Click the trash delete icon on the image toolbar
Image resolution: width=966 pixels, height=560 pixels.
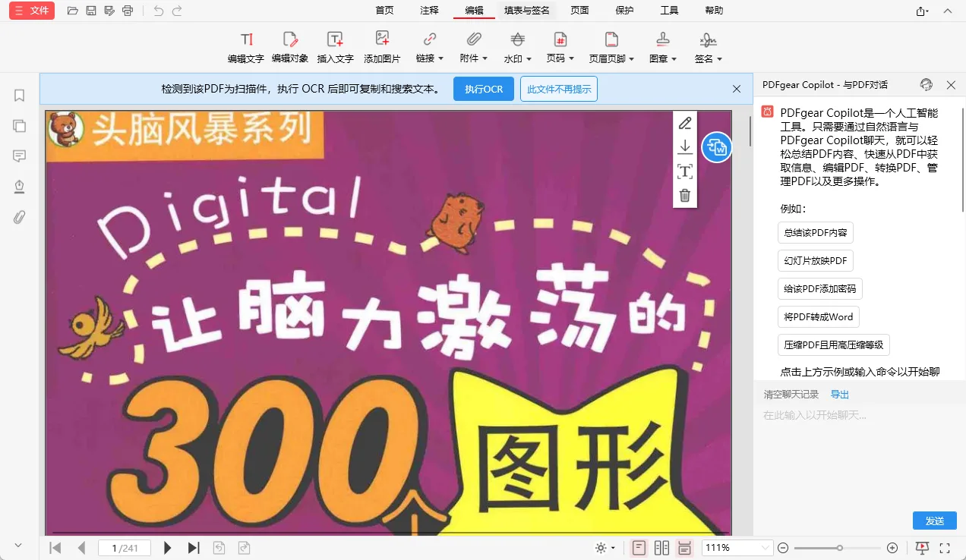coord(684,195)
